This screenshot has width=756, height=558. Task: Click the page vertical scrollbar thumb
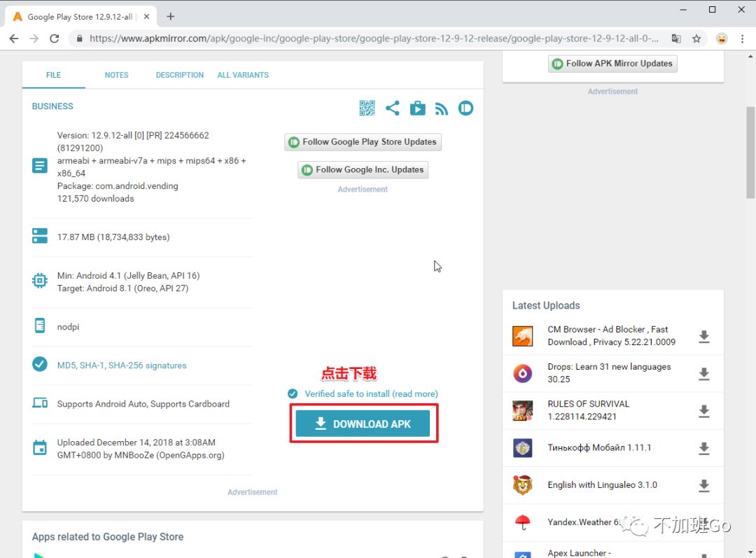click(750, 153)
